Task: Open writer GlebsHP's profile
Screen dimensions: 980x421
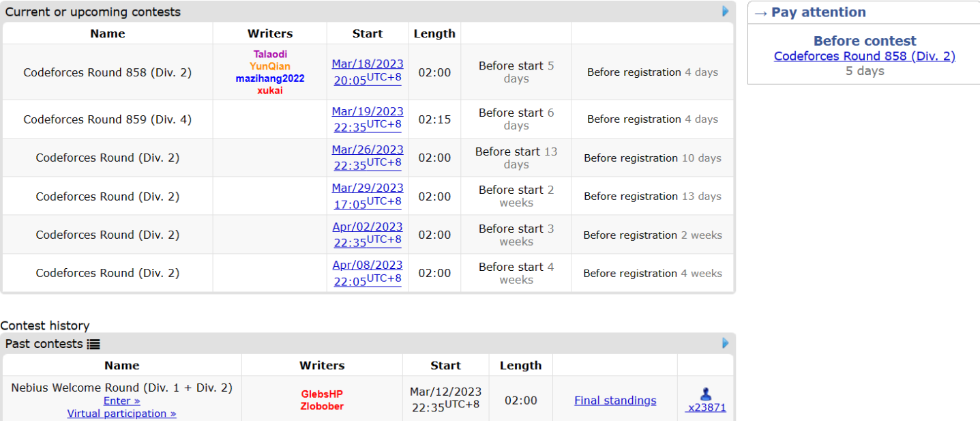Action: [x=322, y=394]
